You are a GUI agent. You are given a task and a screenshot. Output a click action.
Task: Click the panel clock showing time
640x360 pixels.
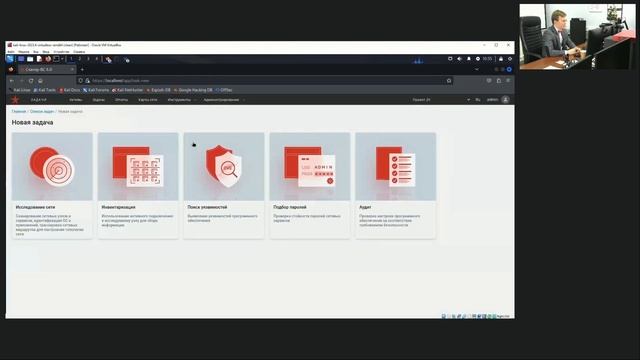click(487, 59)
